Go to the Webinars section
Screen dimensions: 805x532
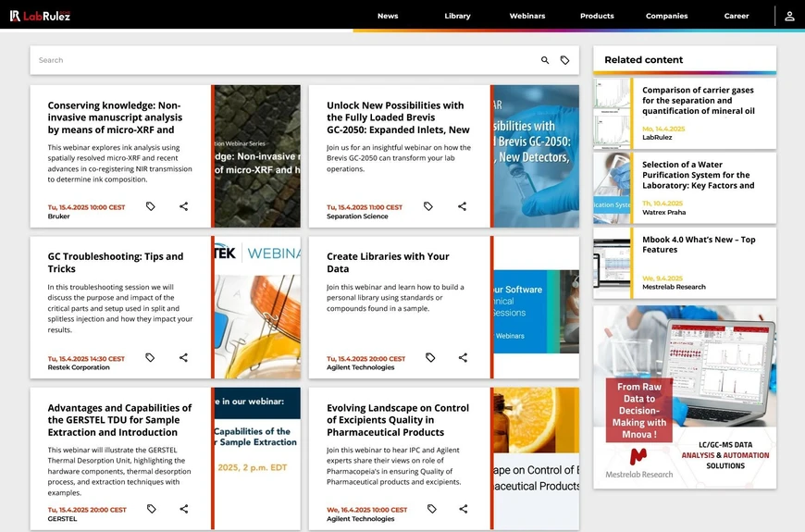pos(527,16)
